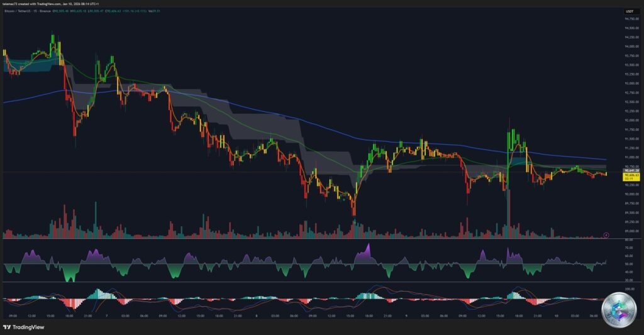The height and width of the screenshot is (335, 644).
Task: Click the TradingView logo in bottom-left corner
Action: click(25, 327)
